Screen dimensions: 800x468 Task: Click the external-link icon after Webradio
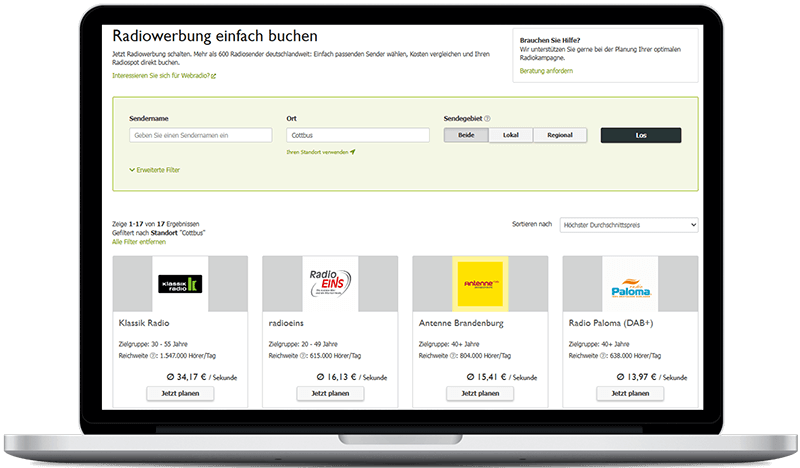tap(214, 76)
